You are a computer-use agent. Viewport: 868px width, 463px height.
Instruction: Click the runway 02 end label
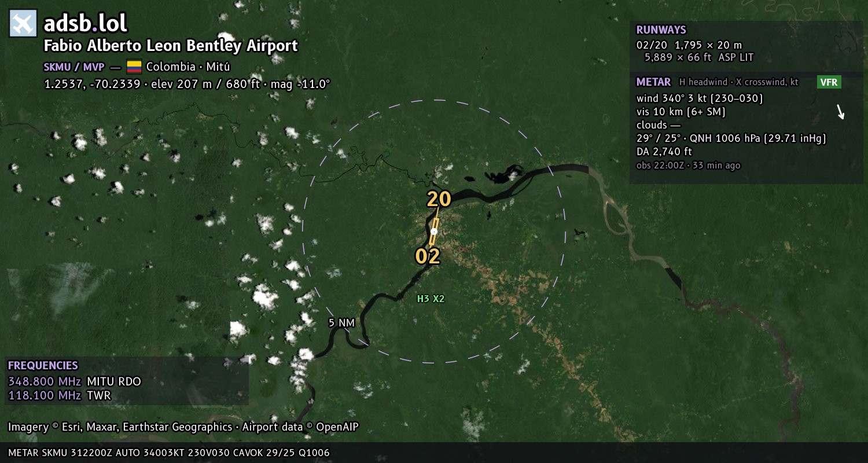click(428, 256)
